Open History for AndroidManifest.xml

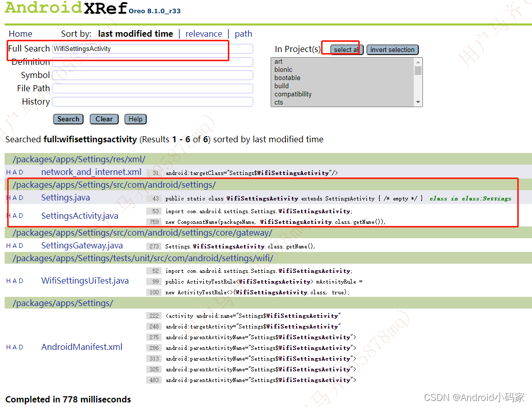[9, 347]
